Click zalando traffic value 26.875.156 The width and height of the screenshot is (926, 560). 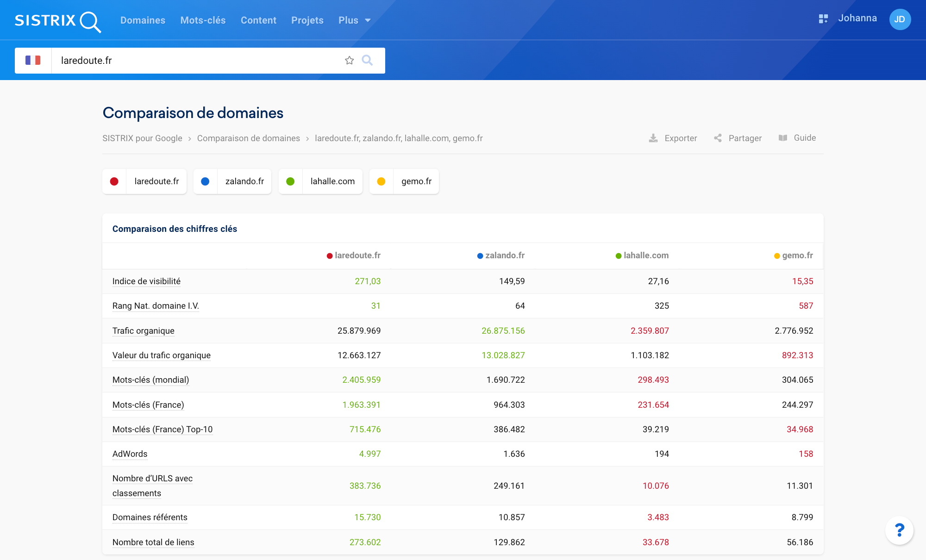[503, 331]
